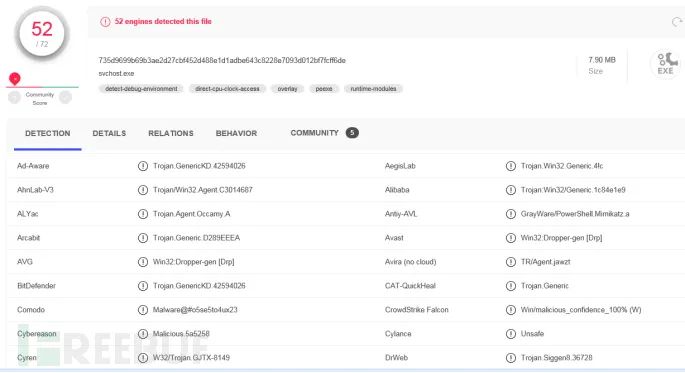Click the alert icon beside '52 engines detected'
Image resolution: width=685 pixels, height=373 pixels.
click(105, 21)
